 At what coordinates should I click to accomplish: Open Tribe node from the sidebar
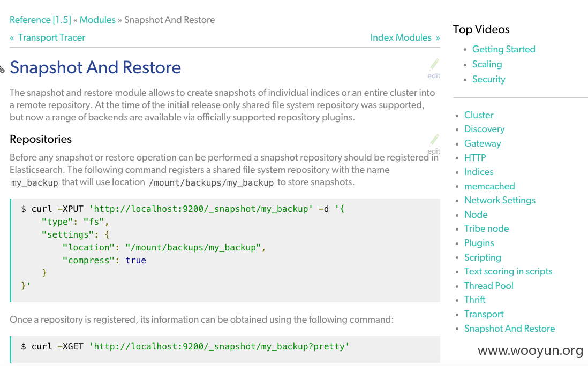tap(486, 228)
